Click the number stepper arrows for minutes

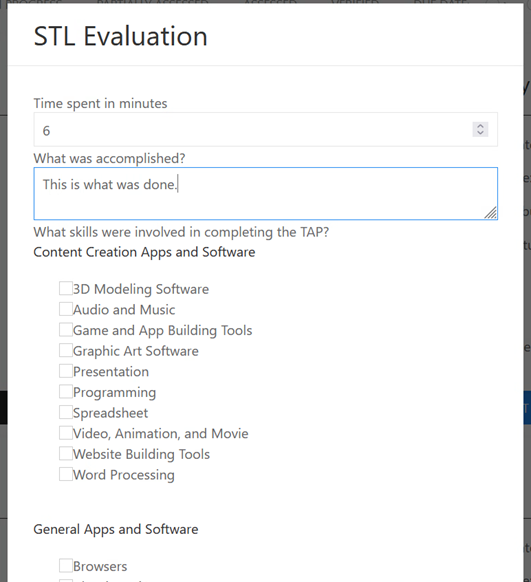pos(480,130)
